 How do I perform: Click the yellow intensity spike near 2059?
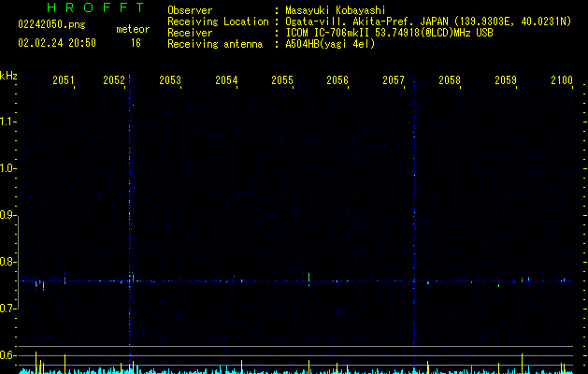[522, 363]
